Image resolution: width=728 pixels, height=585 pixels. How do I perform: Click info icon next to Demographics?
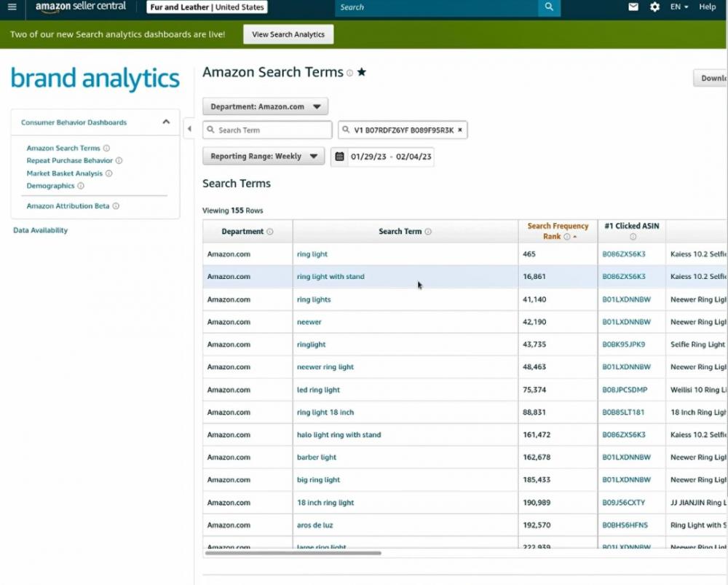point(81,186)
